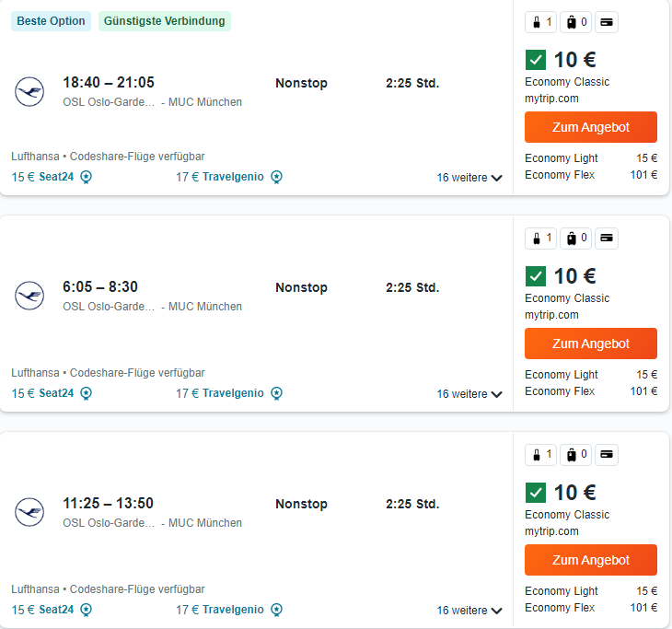Image resolution: width=672 pixels, height=629 pixels.
Task: Select the 'Günstigste Verbindung' tag
Action: 165,21
